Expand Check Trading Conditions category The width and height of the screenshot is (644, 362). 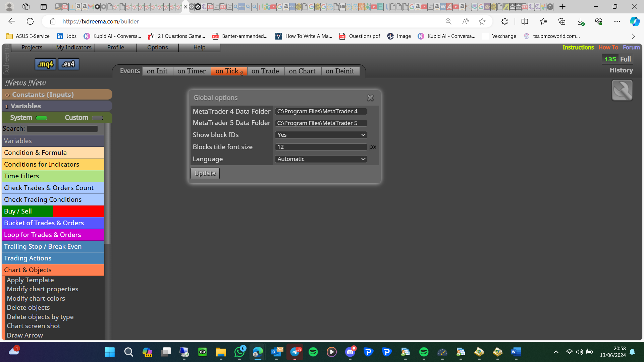(53, 199)
